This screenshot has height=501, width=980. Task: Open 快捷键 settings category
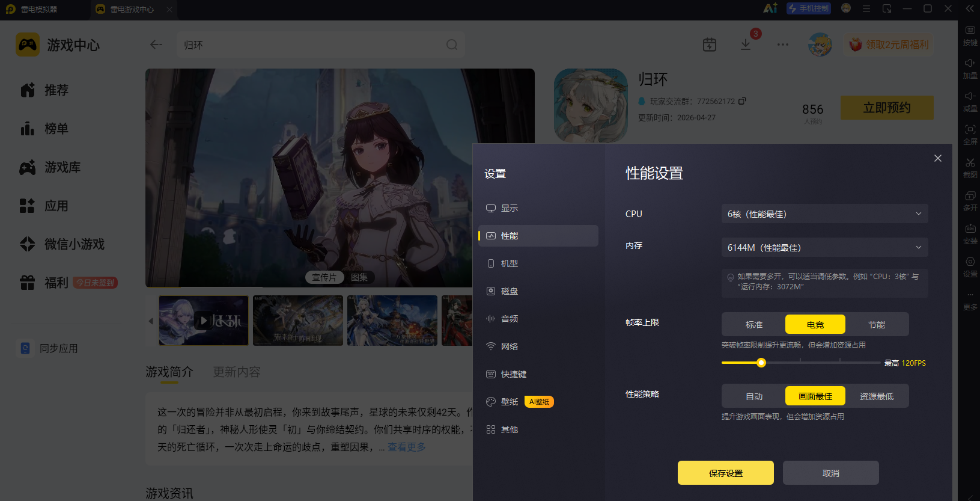coord(538,374)
